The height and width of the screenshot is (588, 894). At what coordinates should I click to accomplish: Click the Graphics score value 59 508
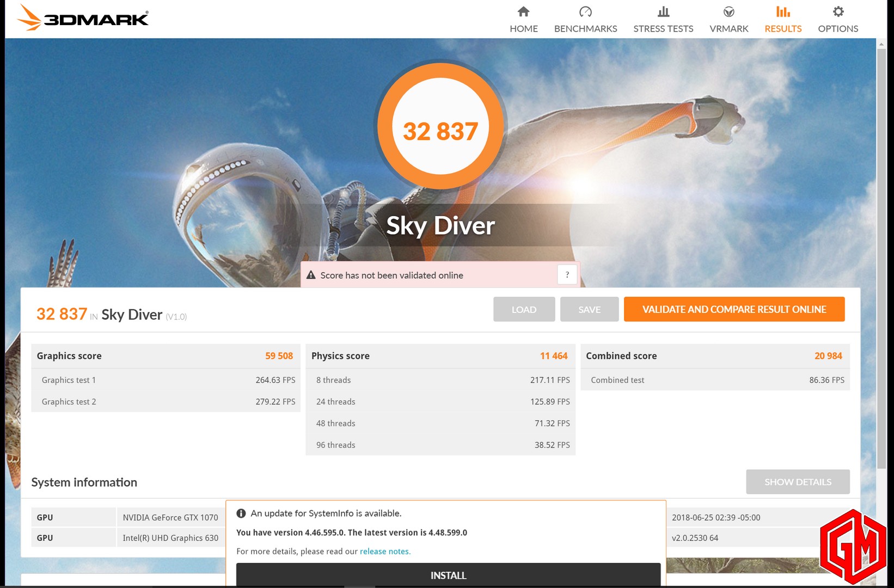(x=279, y=356)
